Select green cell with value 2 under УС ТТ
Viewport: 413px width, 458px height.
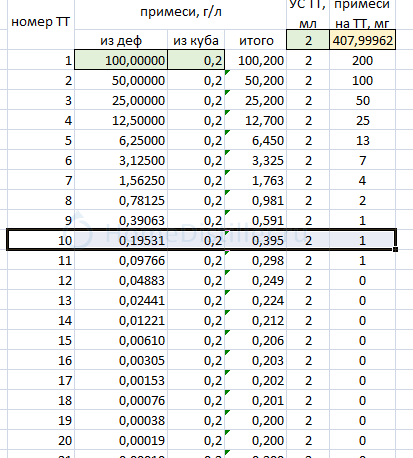pos(308,40)
